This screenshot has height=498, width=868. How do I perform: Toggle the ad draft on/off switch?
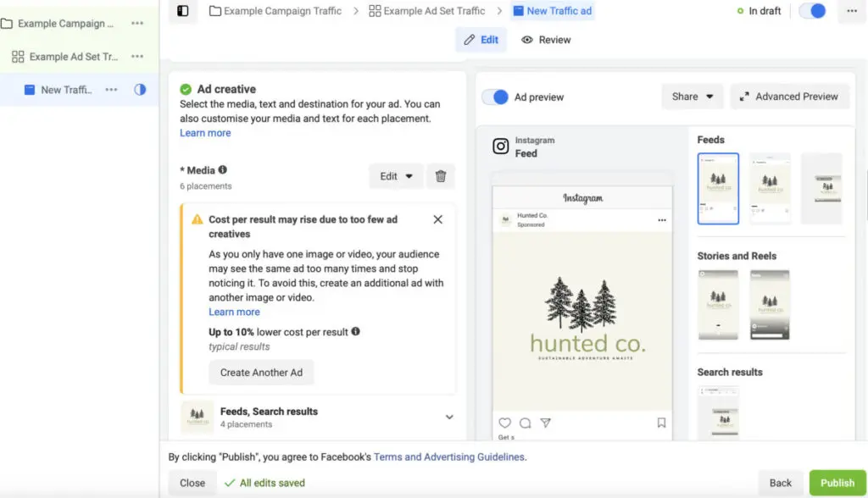[812, 11]
